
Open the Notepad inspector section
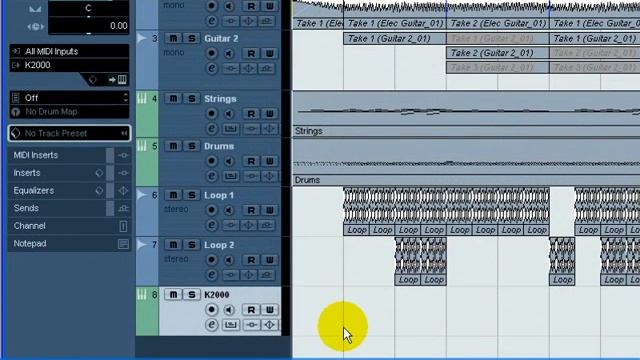[x=69, y=244]
